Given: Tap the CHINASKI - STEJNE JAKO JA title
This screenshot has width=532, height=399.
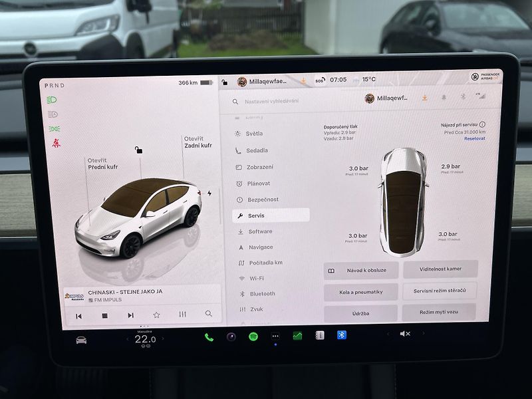Looking at the screenshot, I should 125,292.
